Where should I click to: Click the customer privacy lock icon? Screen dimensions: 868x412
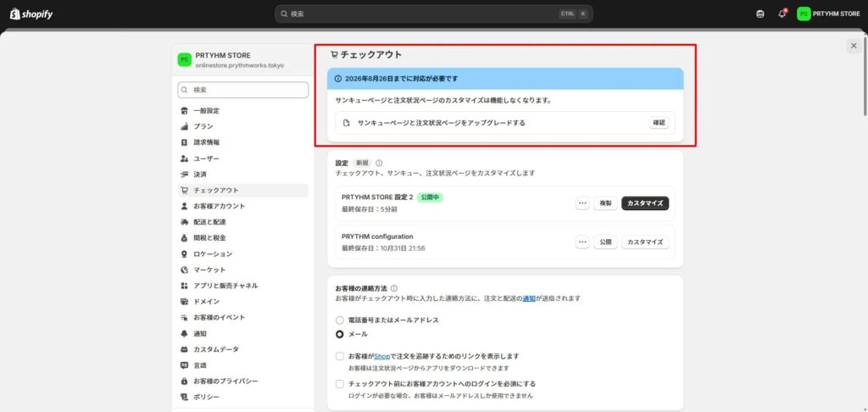pos(184,381)
